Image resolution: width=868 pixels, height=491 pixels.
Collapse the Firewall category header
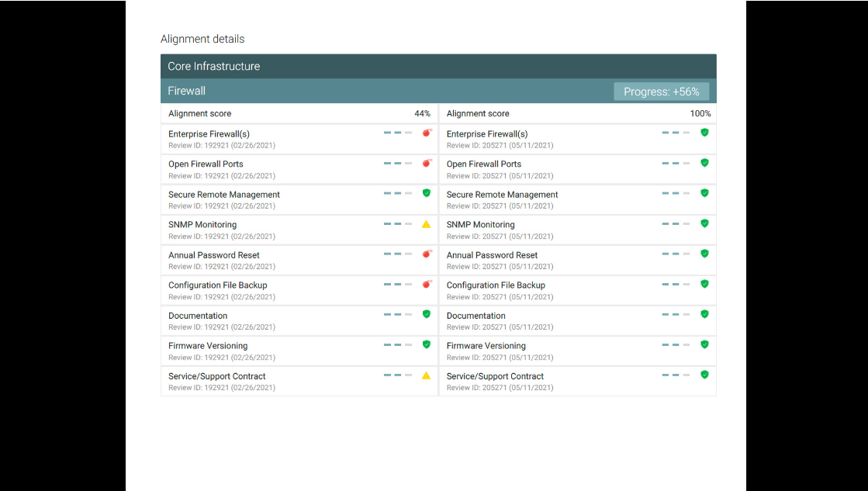point(388,92)
